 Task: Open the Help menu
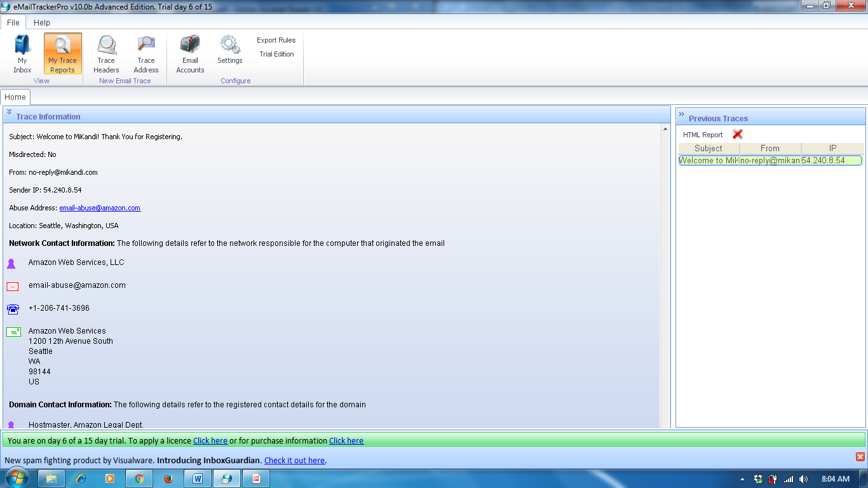pyautogui.click(x=41, y=22)
